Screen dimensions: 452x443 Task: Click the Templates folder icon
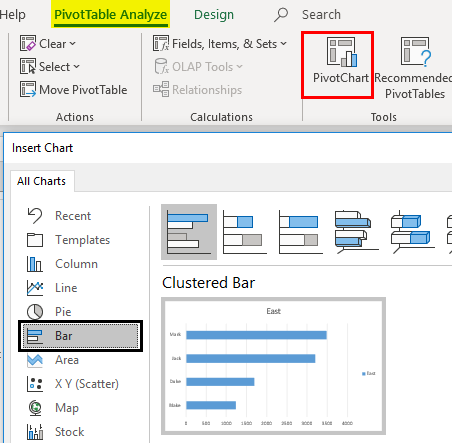click(x=35, y=240)
